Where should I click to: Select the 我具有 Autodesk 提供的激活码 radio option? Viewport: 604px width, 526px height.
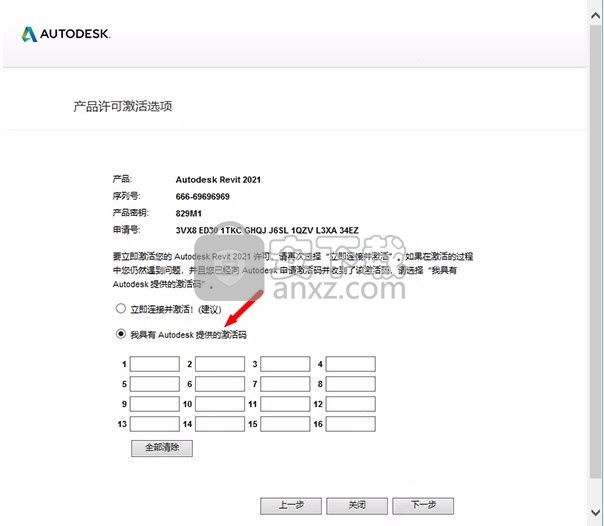[x=121, y=334]
